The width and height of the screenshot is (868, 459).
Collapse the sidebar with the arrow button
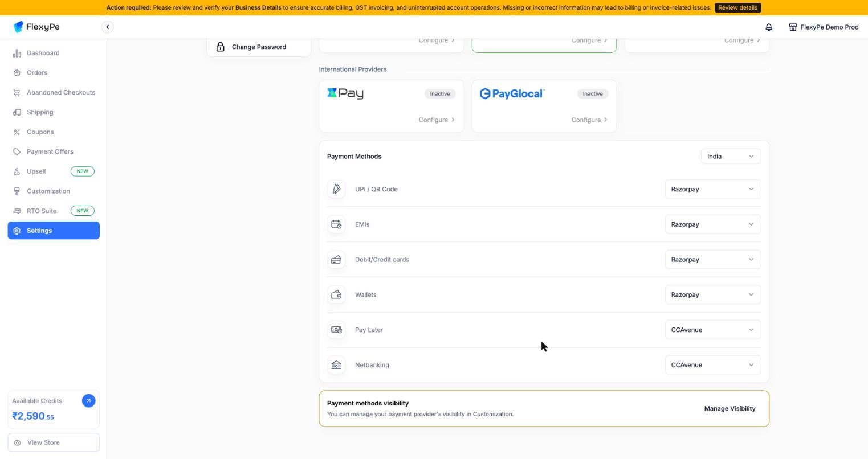coord(107,27)
